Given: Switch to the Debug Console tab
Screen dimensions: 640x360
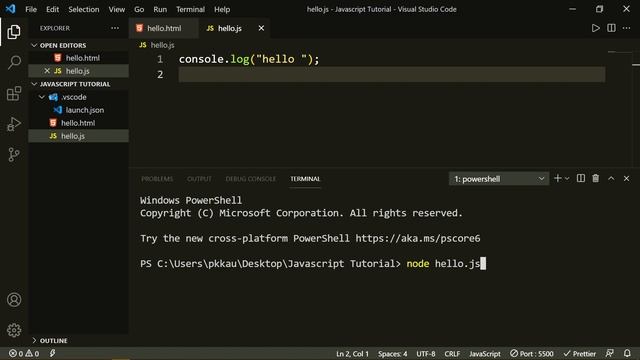Looking at the screenshot, I should (251, 179).
